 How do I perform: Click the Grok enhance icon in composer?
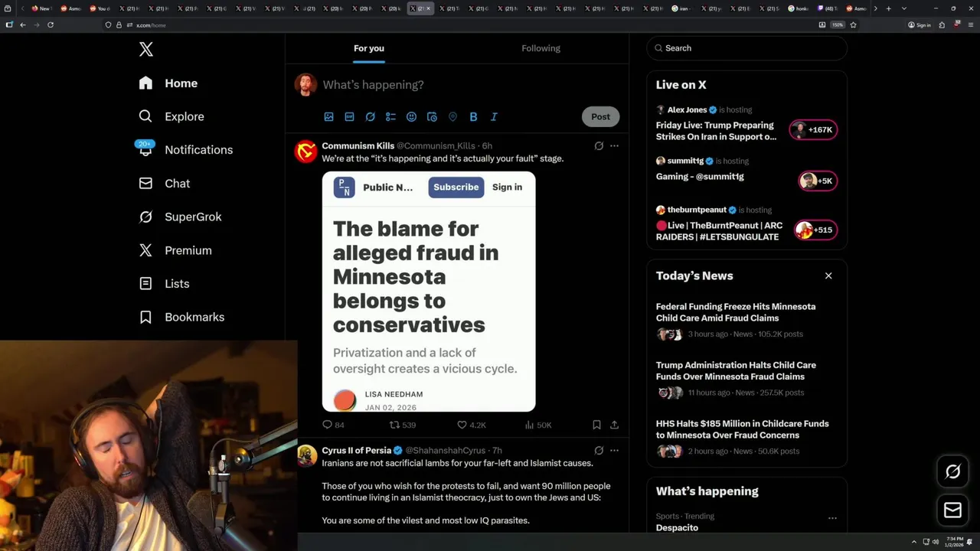(x=370, y=117)
